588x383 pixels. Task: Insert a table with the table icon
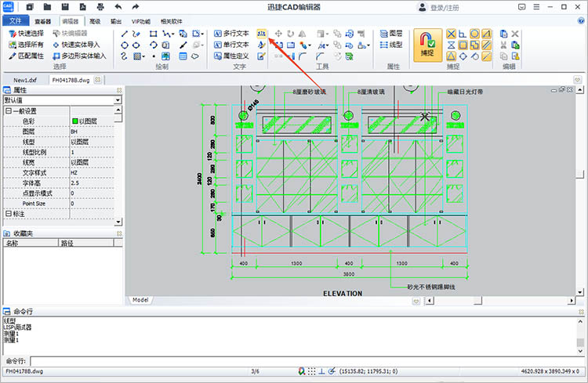coord(183,56)
